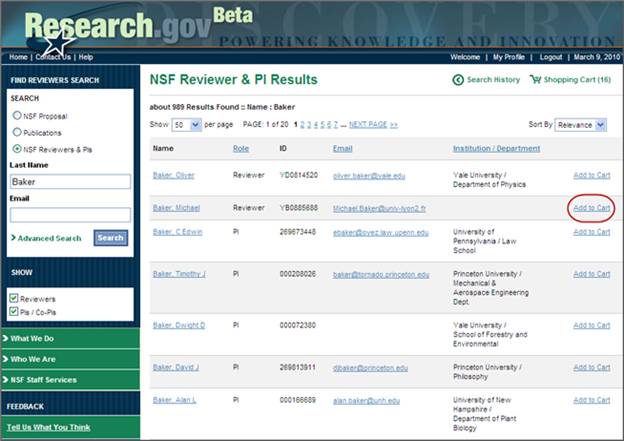Open the Contact Us menu item
624x441 pixels.
[x=54, y=57]
